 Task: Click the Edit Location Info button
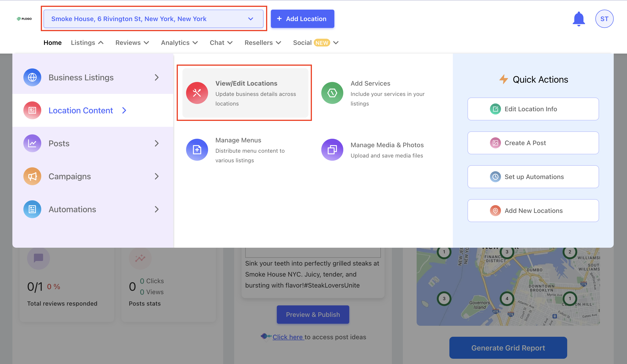533,109
